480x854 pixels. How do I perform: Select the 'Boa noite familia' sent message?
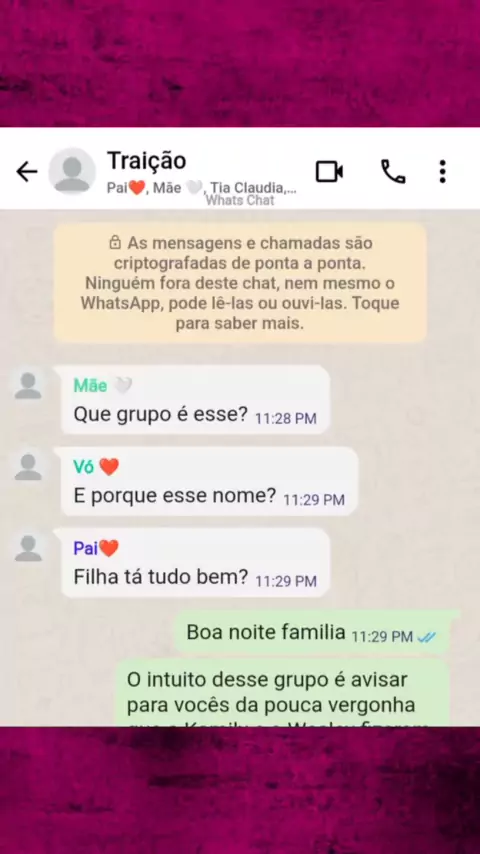(312, 633)
